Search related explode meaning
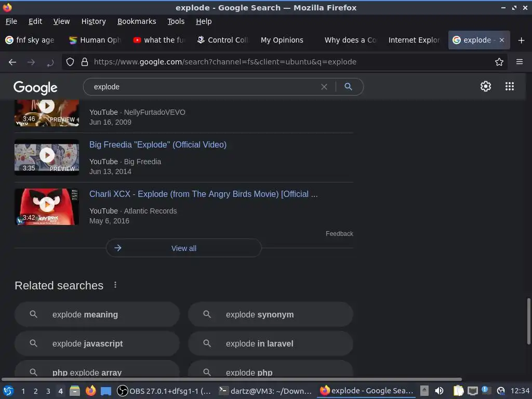Image resolution: width=532 pixels, height=399 pixels. coord(97,314)
